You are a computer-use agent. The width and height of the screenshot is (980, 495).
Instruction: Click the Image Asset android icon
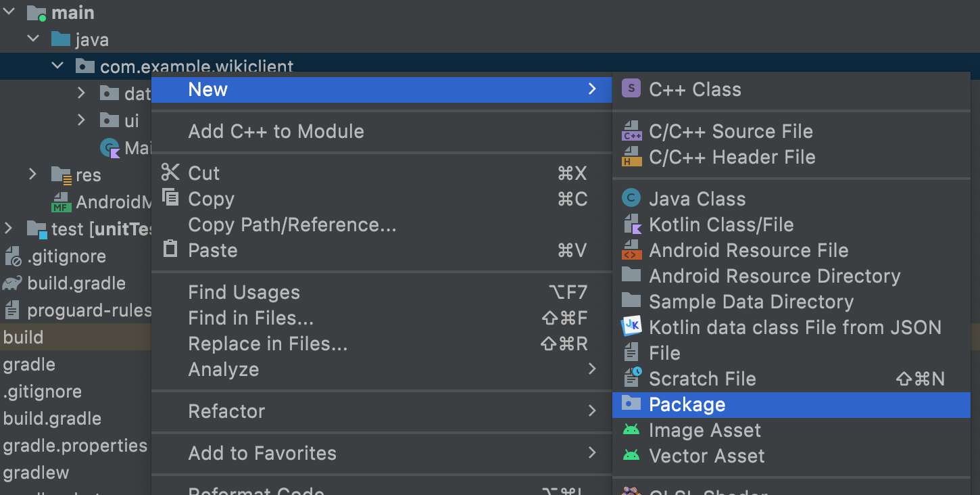coord(631,430)
